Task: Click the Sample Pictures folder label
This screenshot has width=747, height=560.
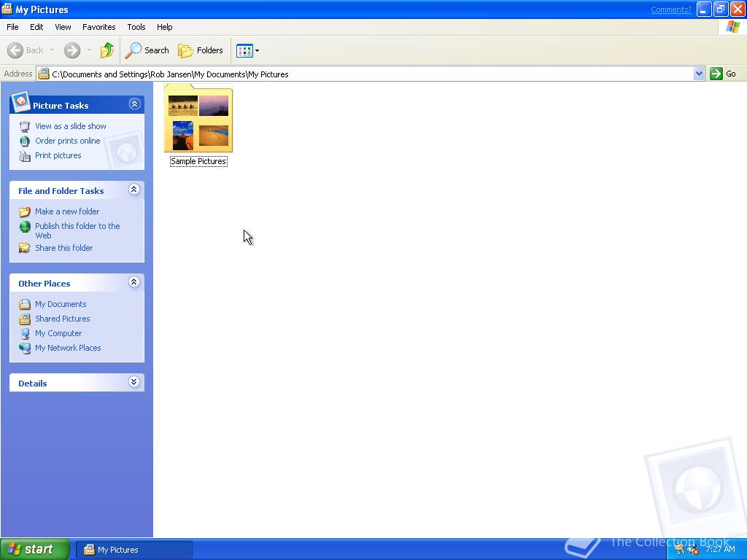Action: [x=198, y=161]
